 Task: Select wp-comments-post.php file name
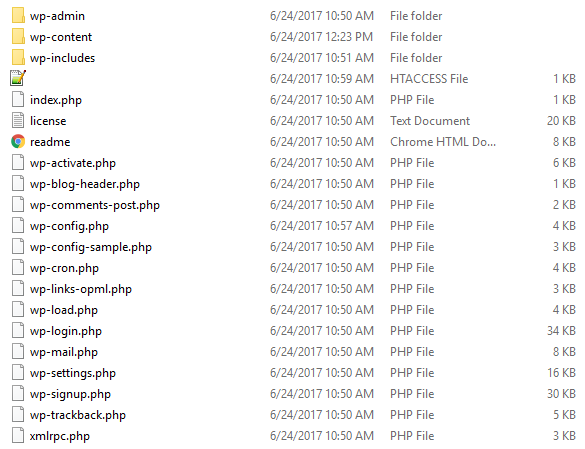(x=95, y=205)
